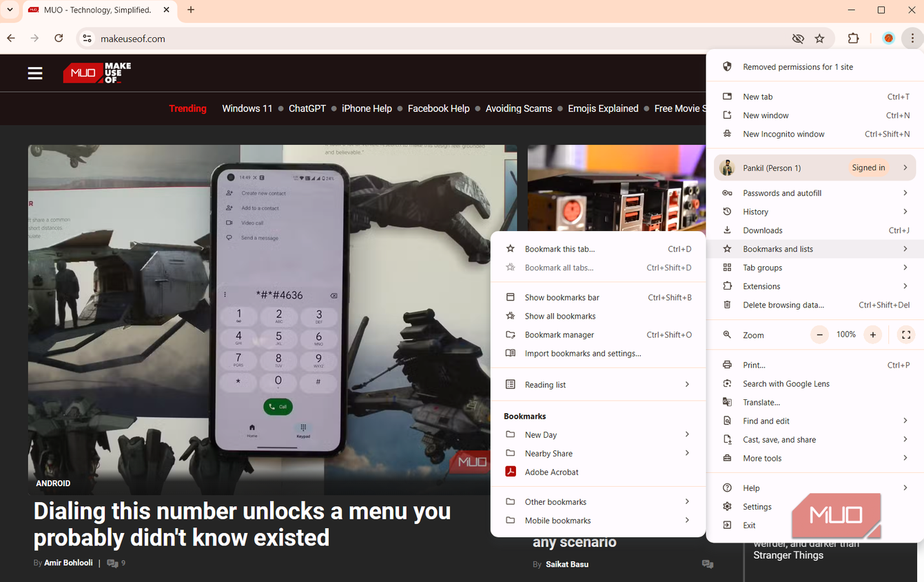Open a New Incognito window
The height and width of the screenshot is (582, 924).
[815, 134]
